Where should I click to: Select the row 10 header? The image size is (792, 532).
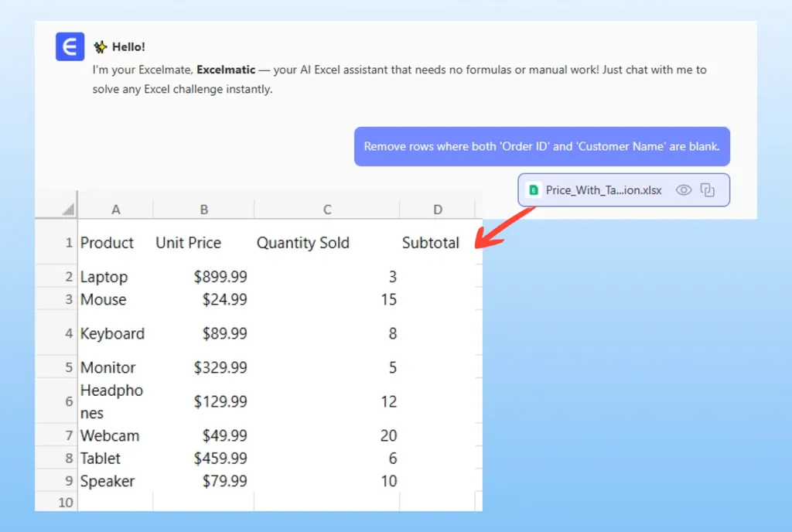pyautogui.click(x=66, y=503)
